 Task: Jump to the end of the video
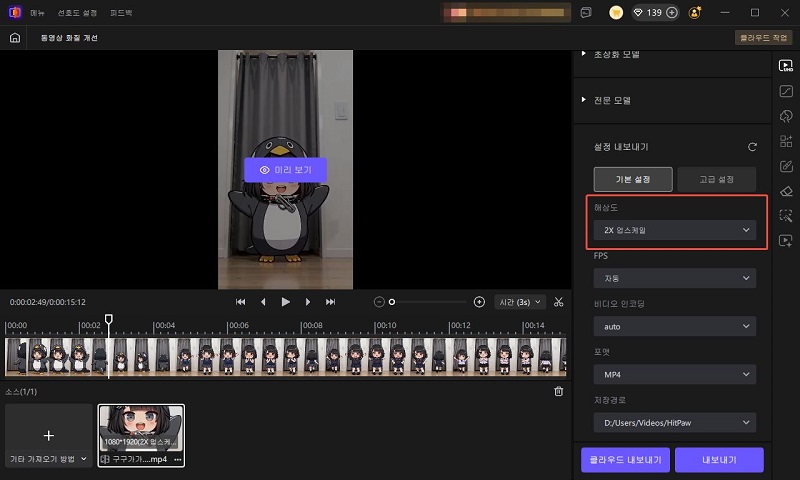pos(331,302)
